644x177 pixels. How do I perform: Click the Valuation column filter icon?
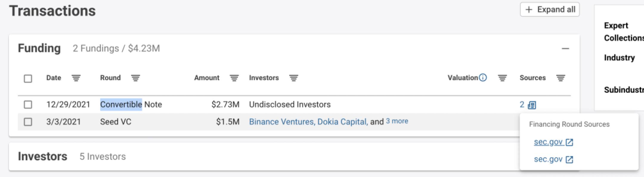[502, 78]
